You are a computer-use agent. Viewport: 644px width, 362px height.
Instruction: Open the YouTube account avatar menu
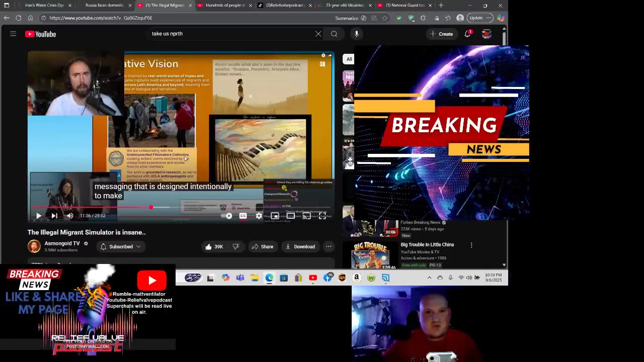(486, 34)
